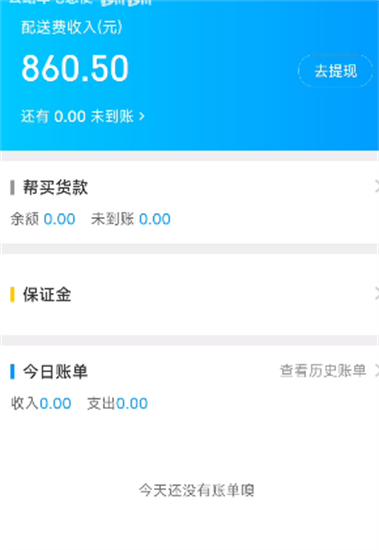Click the yellow bar icon beside 保证金

(x=13, y=294)
